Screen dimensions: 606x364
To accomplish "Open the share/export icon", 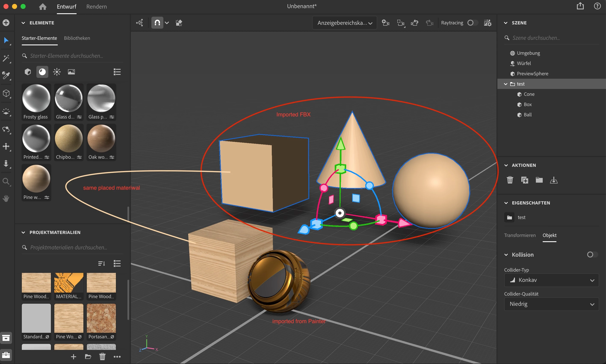I will click(x=580, y=6).
